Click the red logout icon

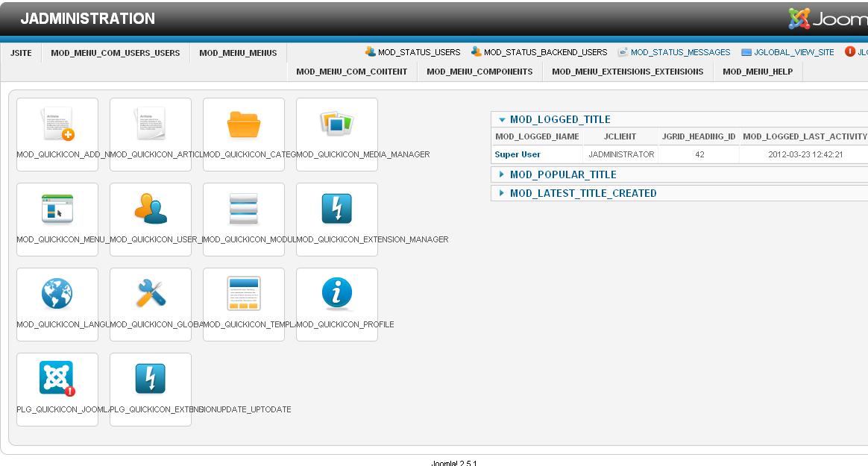click(850, 51)
